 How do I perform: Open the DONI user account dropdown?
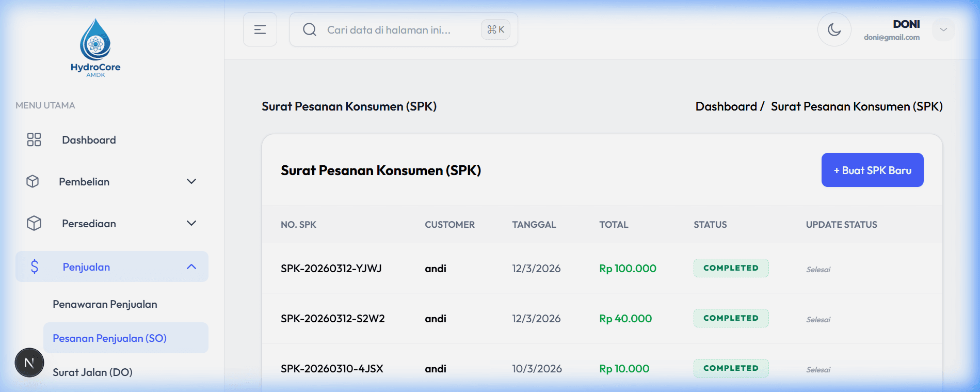[943, 29]
